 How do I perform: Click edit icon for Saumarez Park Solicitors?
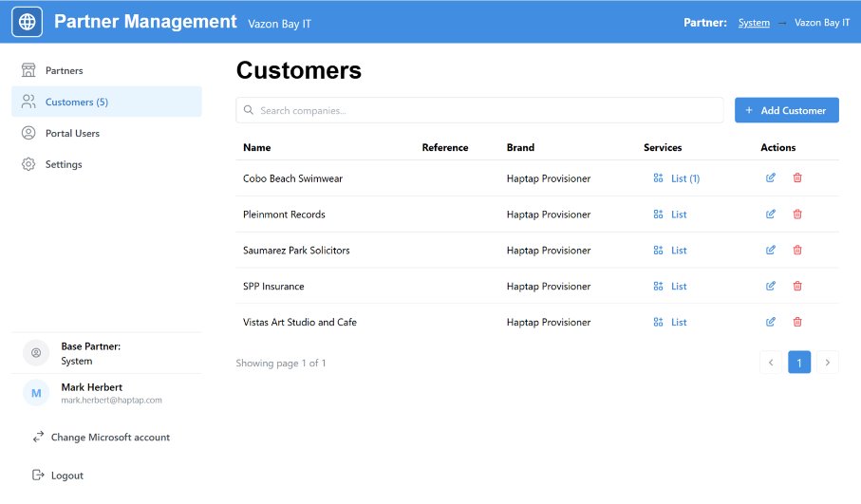point(771,251)
